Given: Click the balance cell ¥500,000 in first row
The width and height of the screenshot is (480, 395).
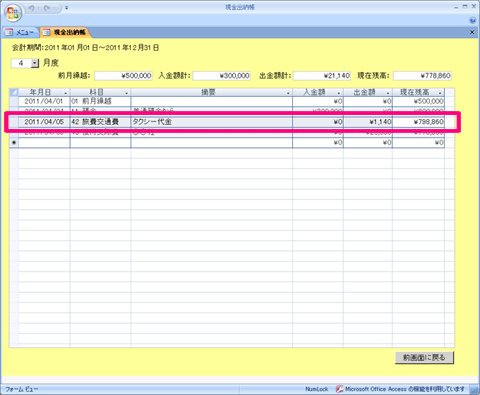Looking at the screenshot, I should [x=418, y=101].
